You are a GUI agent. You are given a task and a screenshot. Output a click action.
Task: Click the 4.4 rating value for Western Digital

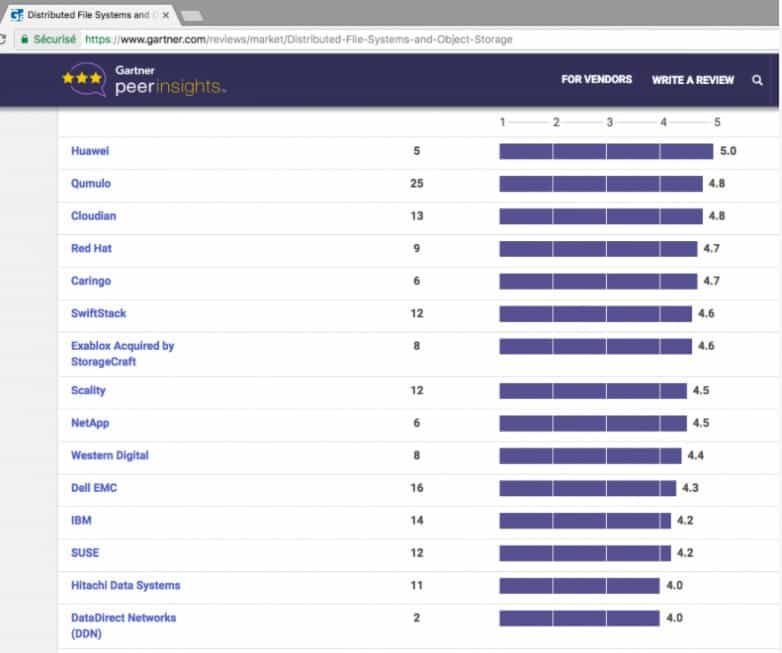695,455
